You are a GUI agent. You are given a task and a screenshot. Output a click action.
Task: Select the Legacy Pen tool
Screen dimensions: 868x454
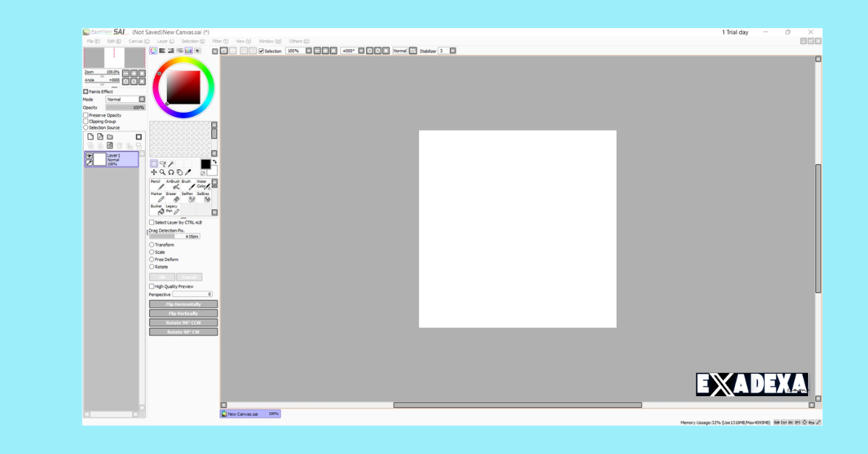[174, 210]
